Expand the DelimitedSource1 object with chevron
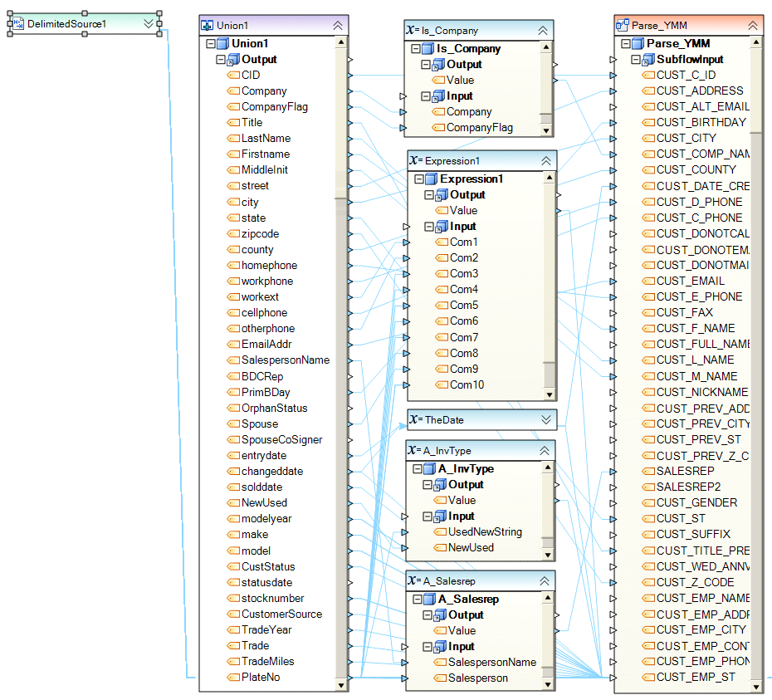The height and width of the screenshot is (700, 772). coord(149,24)
